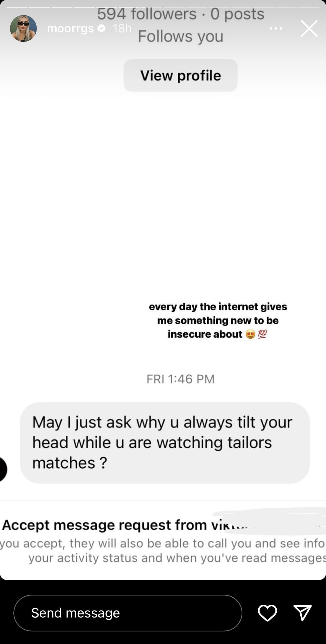Tap the insecure about caption text
This screenshot has height=644, width=326.
[205, 334]
